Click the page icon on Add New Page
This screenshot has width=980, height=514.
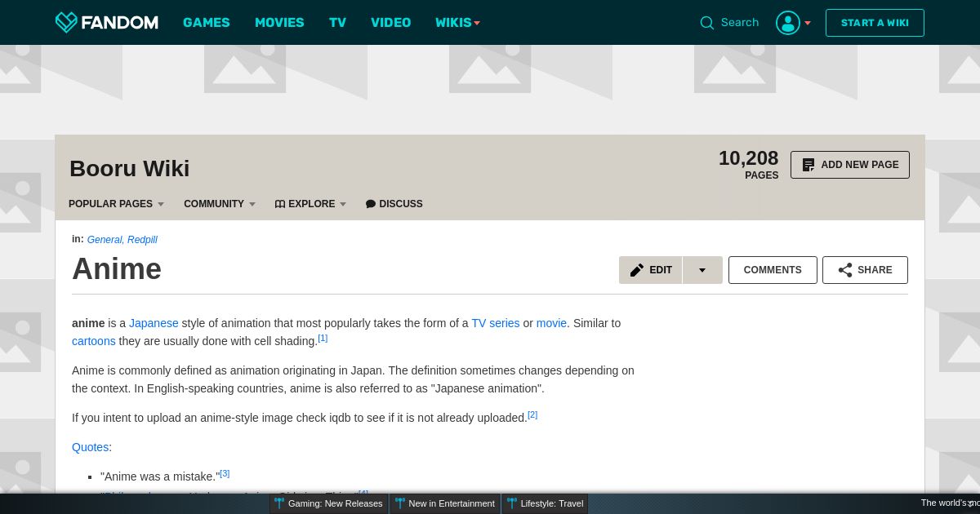808,165
